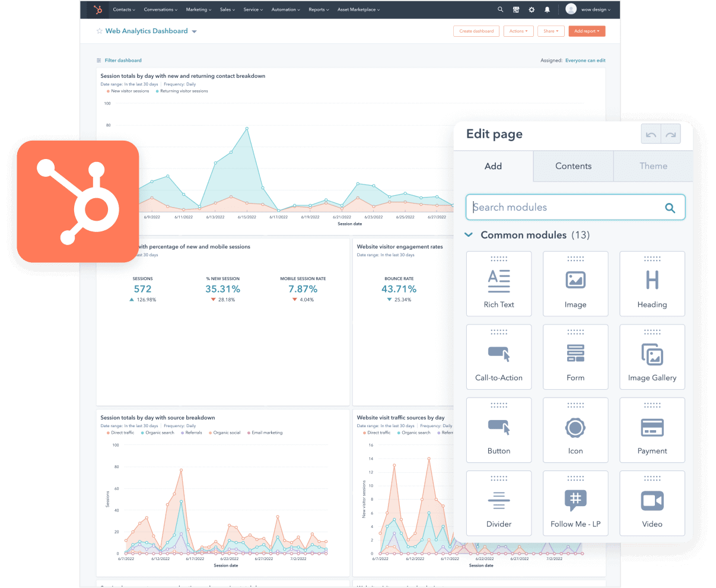Open the Actions dropdown button
The image size is (716, 588).
point(518,31)
